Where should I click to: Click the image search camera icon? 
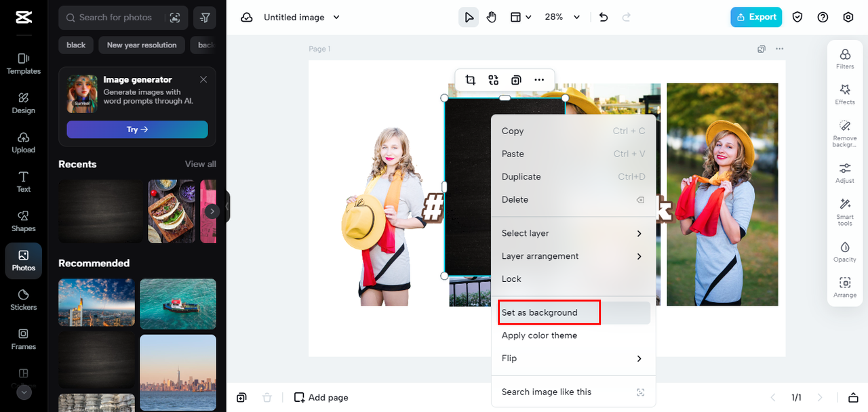pos(175,18)
